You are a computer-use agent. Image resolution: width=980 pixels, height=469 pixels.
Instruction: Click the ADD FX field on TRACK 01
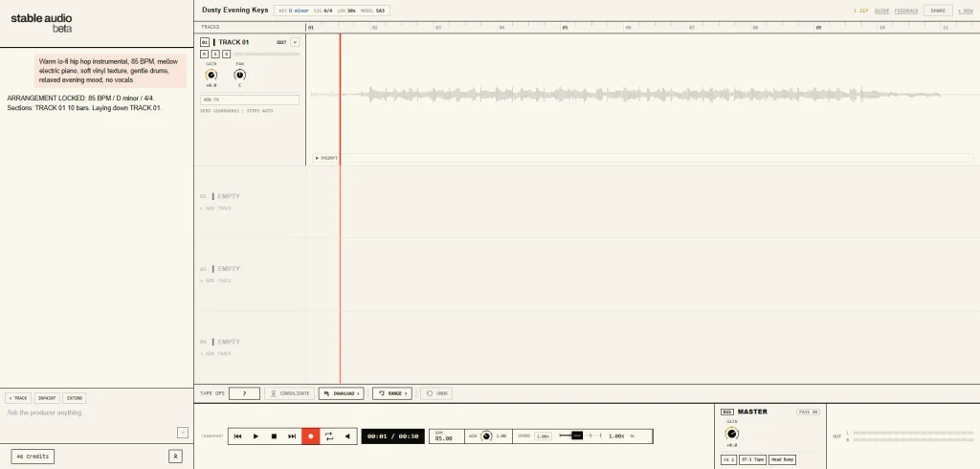point(250,100)
